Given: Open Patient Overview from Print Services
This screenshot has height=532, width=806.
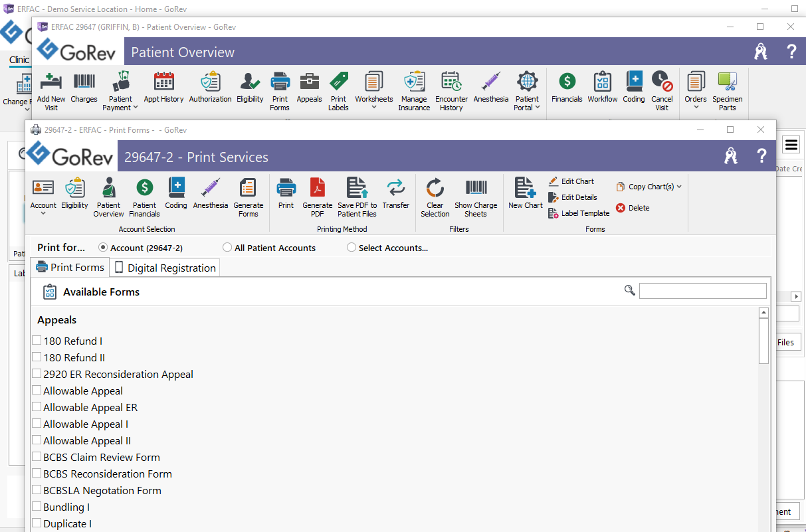Looking at the screenshot, I should (108, 197).
